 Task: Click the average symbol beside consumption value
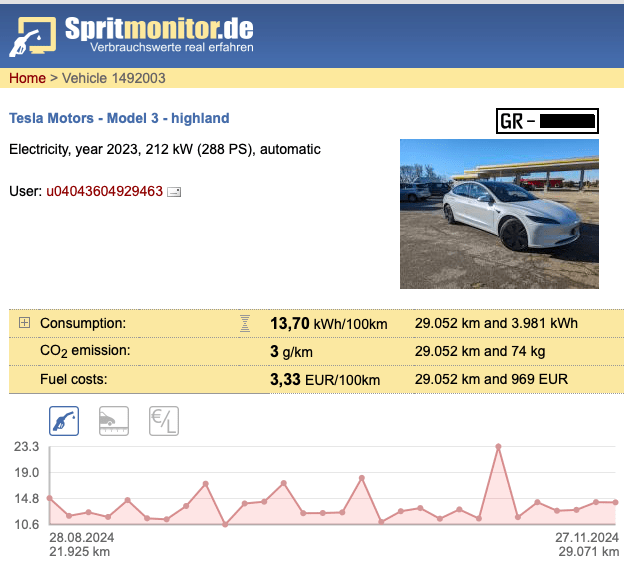tap(245, 323)
